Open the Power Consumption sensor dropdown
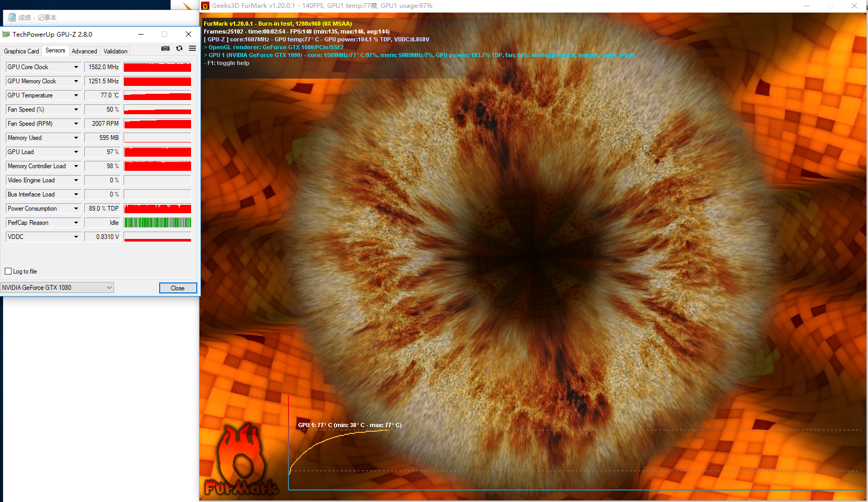The image size is (868, 502). click(76, 209)
